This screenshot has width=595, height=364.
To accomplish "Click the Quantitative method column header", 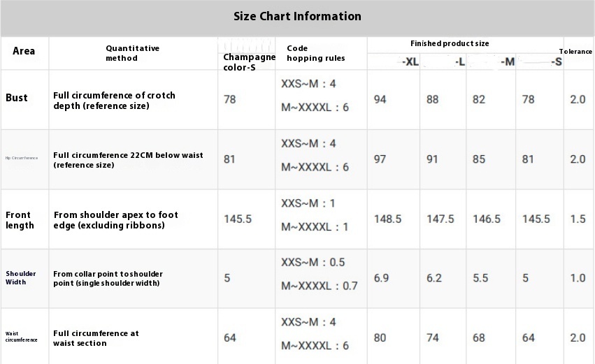I will click(132, 53).
